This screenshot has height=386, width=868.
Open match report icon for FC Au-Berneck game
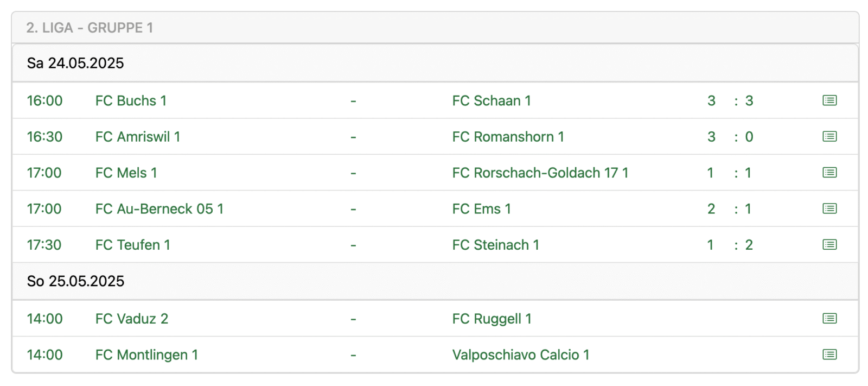click(829, 208)
